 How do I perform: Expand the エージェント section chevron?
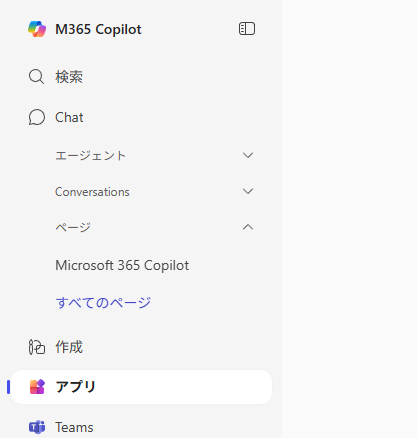point(248,155)
